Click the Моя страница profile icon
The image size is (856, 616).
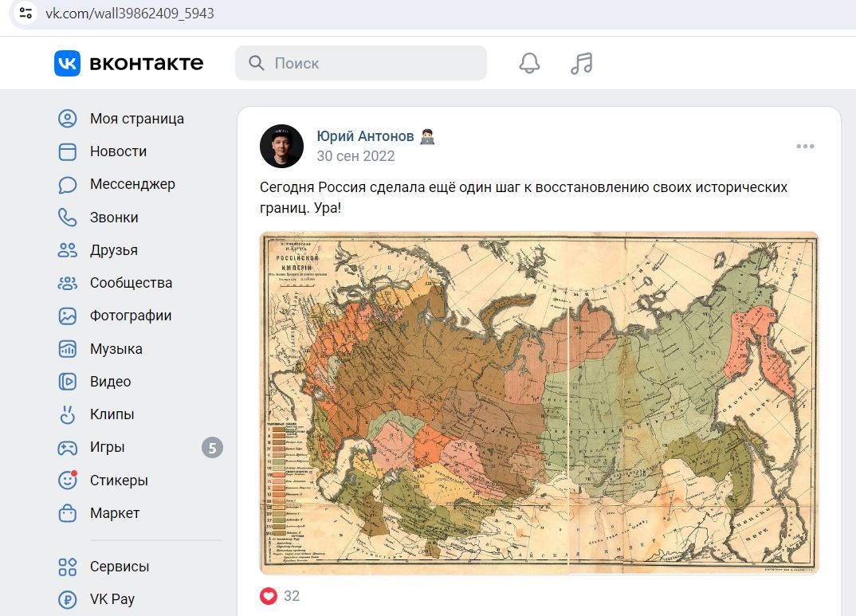pyautogui.click(x=67, y=119)
